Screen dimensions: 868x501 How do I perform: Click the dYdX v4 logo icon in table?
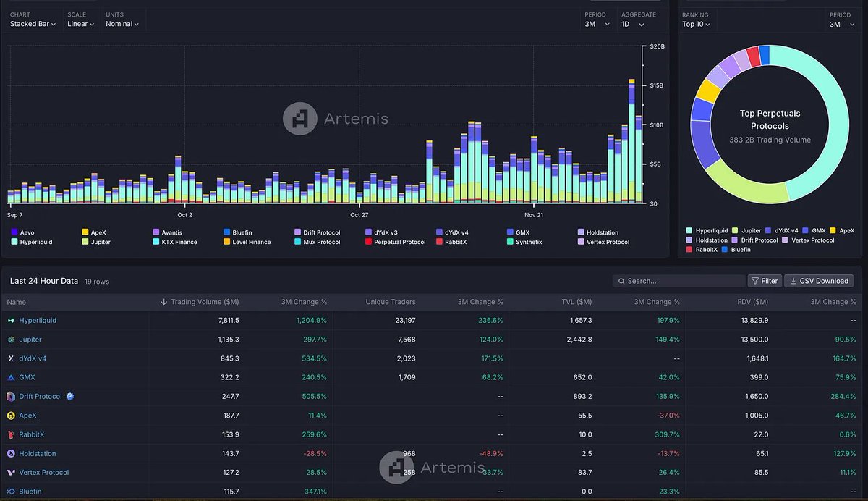click(11, 358)
